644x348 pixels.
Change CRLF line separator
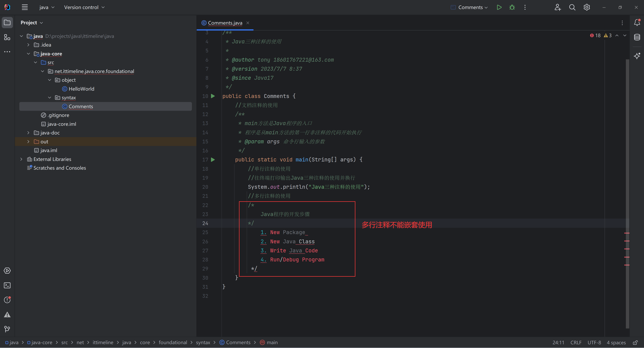[x=576, y=342]
